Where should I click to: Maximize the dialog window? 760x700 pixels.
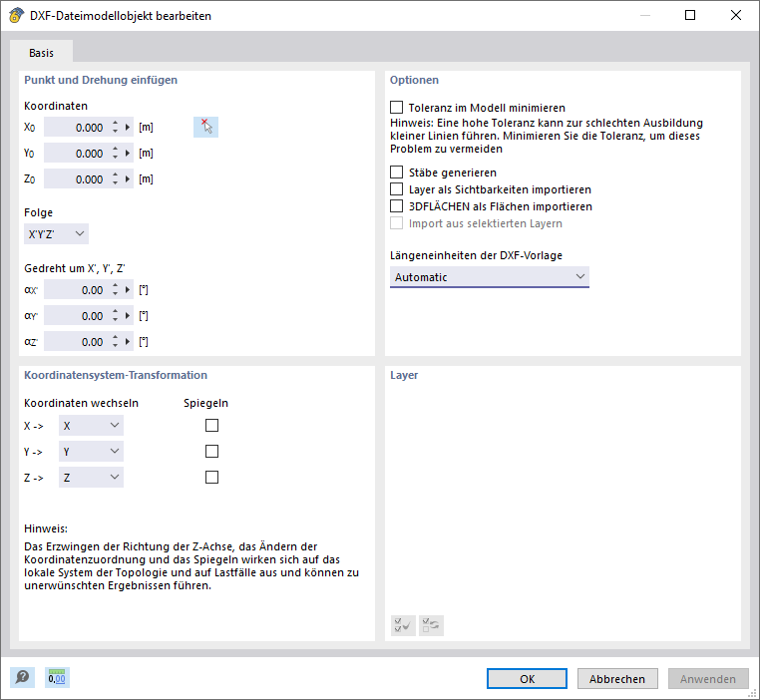(690, 16)
